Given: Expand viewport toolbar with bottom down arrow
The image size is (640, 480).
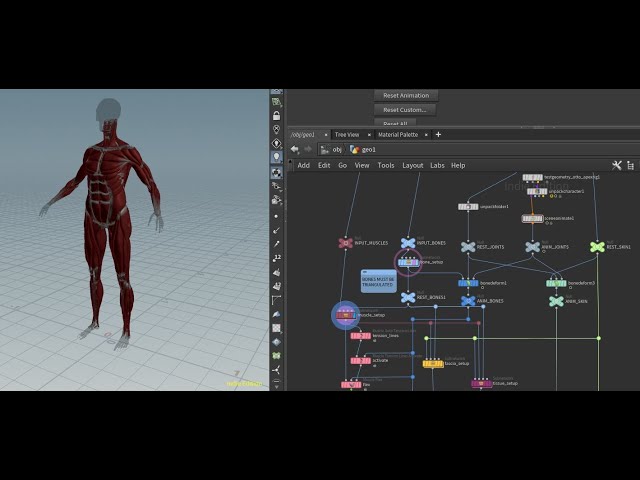Looking at the screenshot, I should 276,386.
